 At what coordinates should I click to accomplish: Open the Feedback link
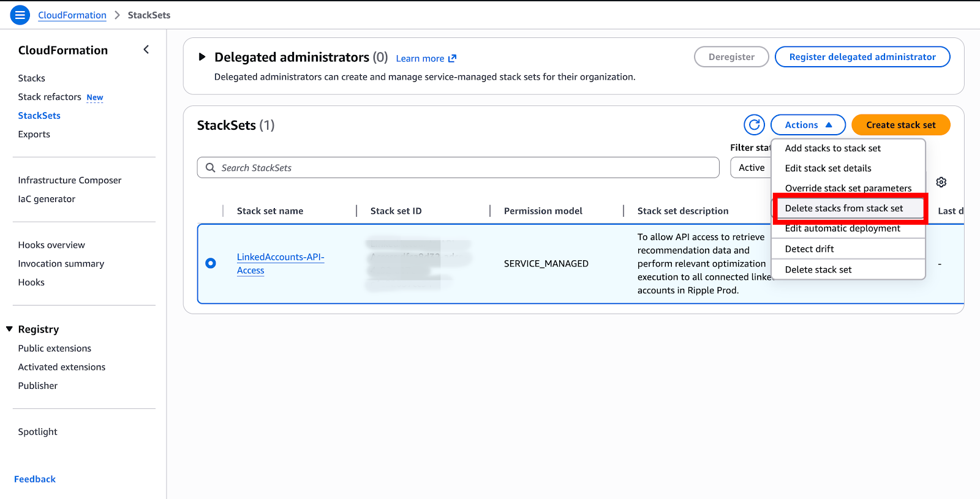point(35,479)
